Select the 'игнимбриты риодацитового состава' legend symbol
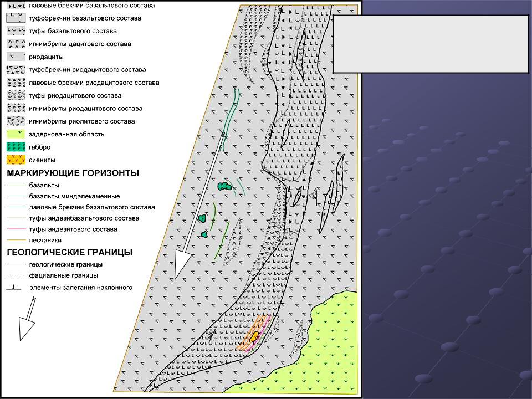Image resolution: width=532 pixels, height=399 pixels. point(16,108)
